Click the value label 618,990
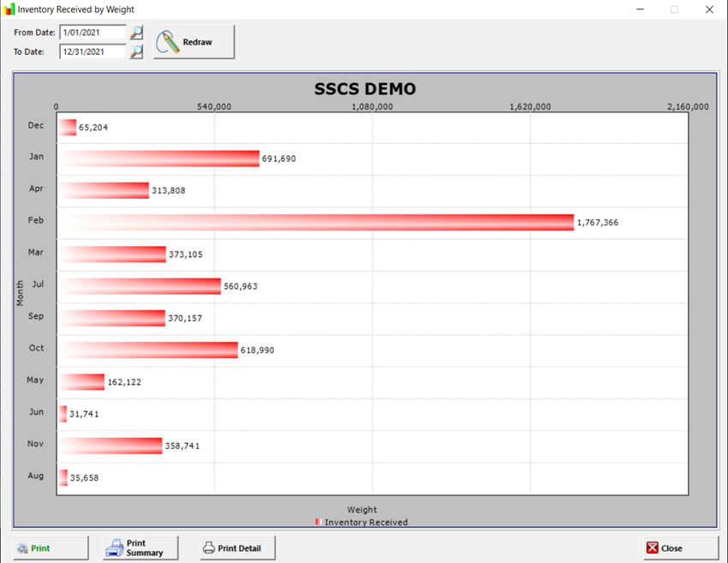728x563 pixels. point(257,350)
